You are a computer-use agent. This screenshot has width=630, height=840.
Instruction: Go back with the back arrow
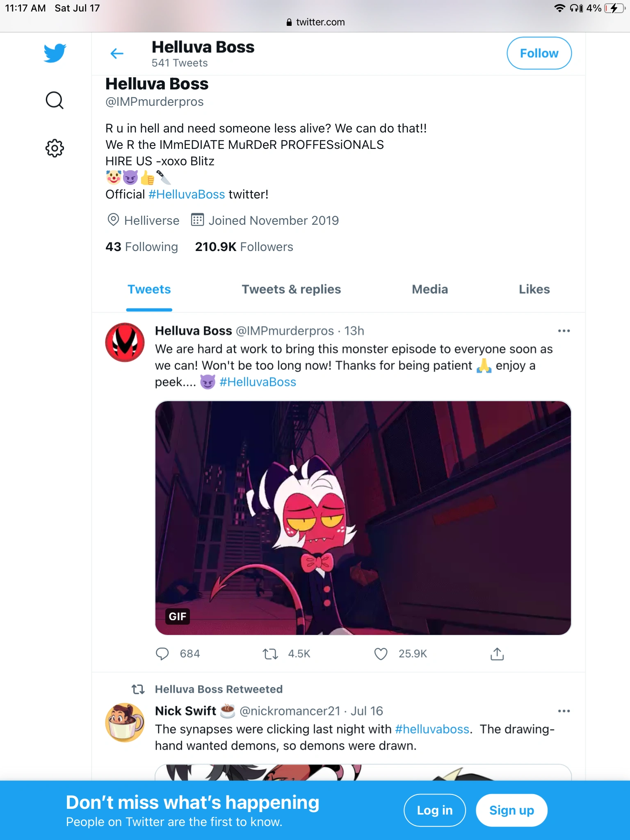click(116, 53)
